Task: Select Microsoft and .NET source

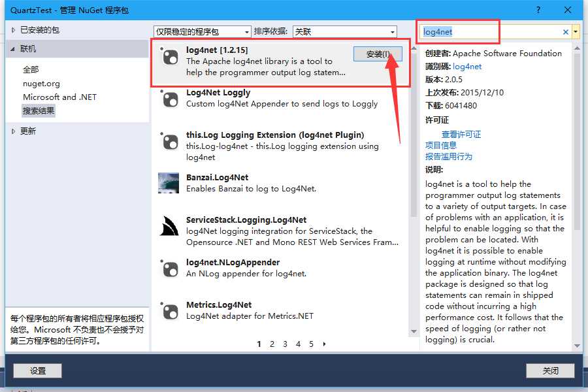Action: pyautogui.click(x=59, y=97)
